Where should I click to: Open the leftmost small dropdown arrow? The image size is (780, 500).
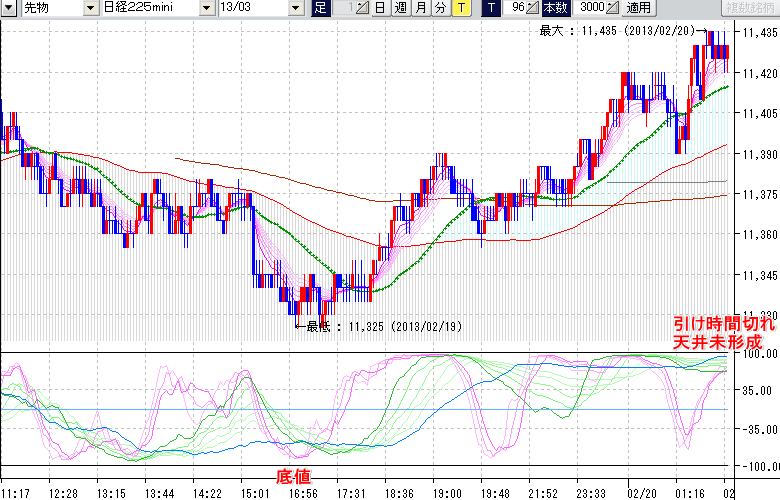tap(9, 8)
